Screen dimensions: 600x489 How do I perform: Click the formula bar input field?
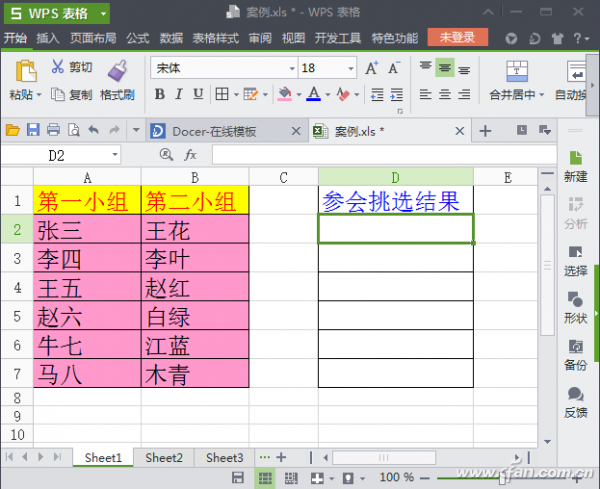[x=384, y=155]
